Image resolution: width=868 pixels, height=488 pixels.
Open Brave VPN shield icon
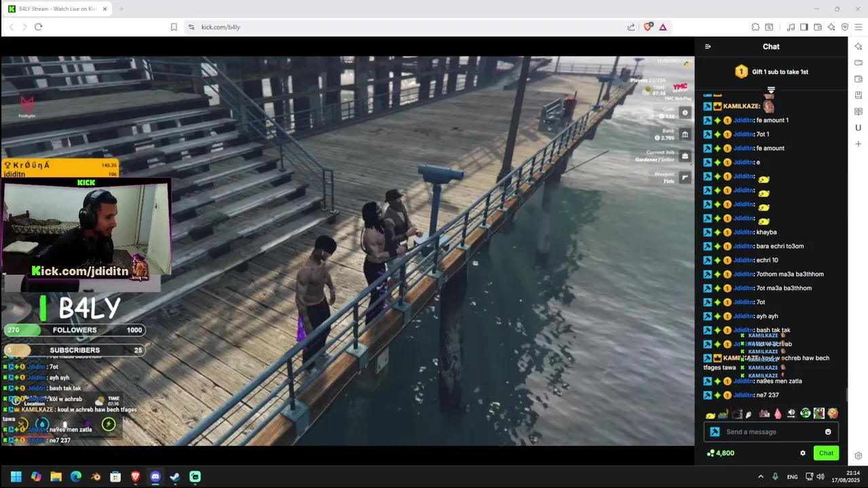tap(845, 27)
